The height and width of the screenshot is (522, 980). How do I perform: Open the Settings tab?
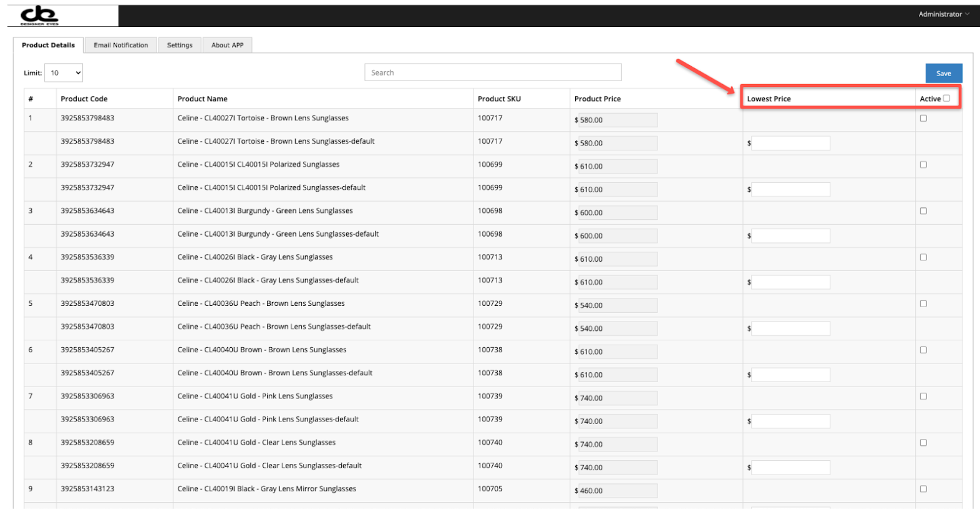(x=180, y=46)
